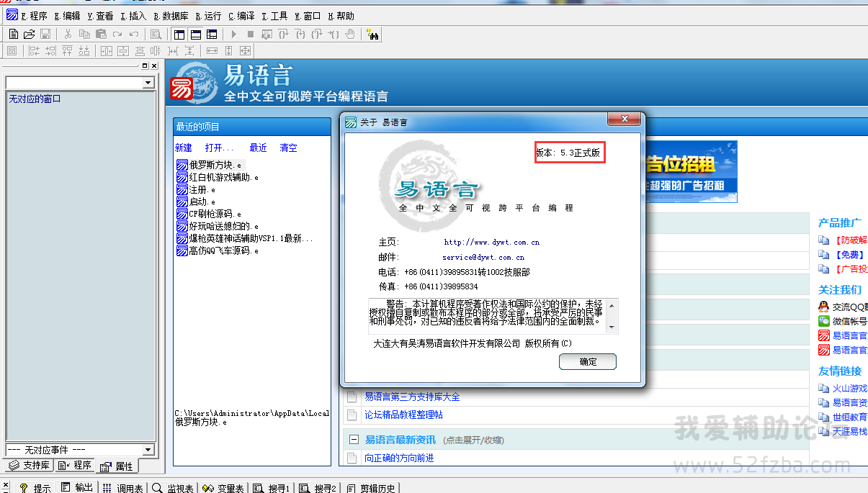Open the I.插入 menu

133,16
